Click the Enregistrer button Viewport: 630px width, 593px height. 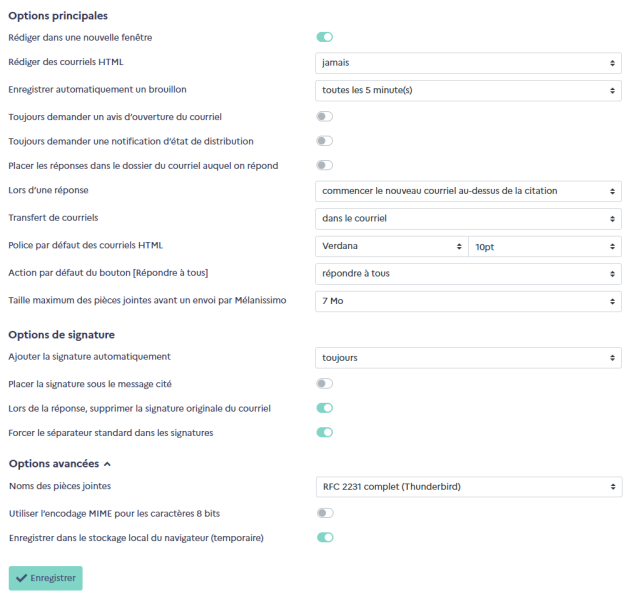45,578
